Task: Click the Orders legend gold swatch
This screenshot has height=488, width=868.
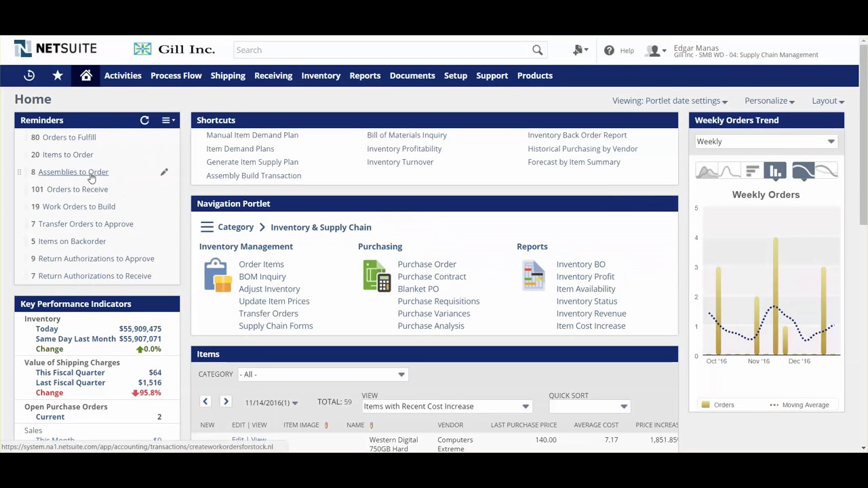Action: tap(706, 405)
